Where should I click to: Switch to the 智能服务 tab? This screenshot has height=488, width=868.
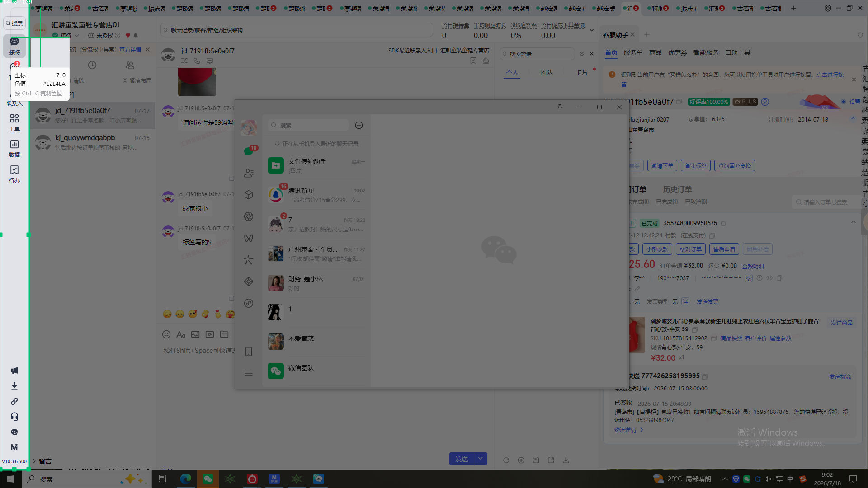(706, 52)
